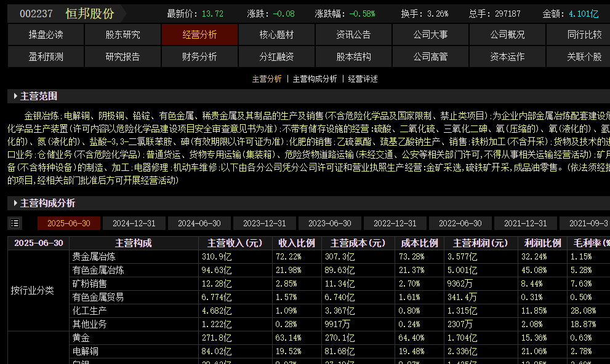
Task: Select the 其他业务 row label
Action: click(89, 325)
